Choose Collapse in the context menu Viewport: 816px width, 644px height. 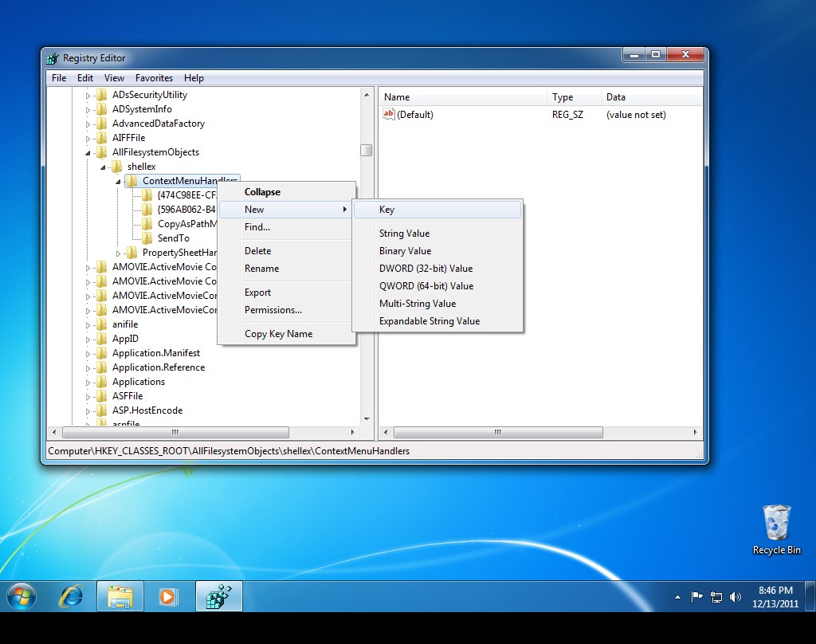287,192
